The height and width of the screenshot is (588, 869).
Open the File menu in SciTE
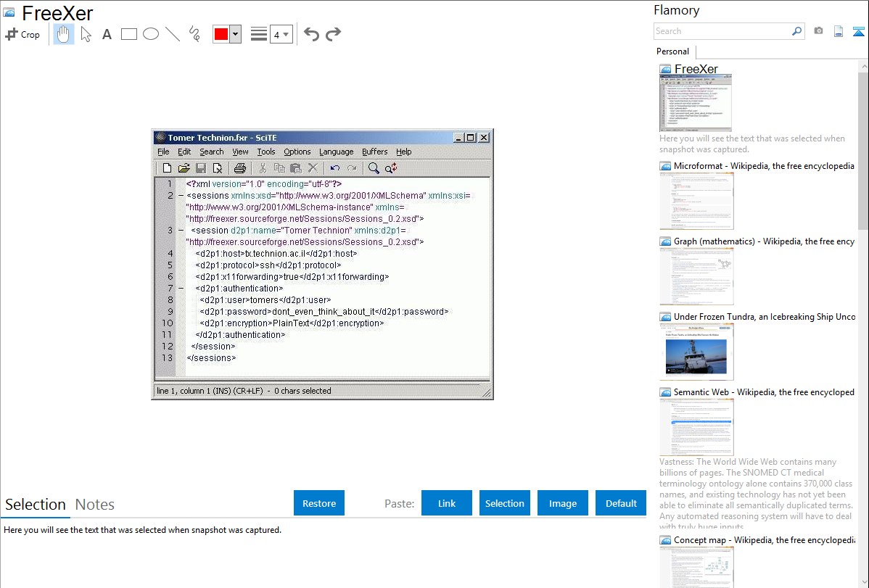163,152
